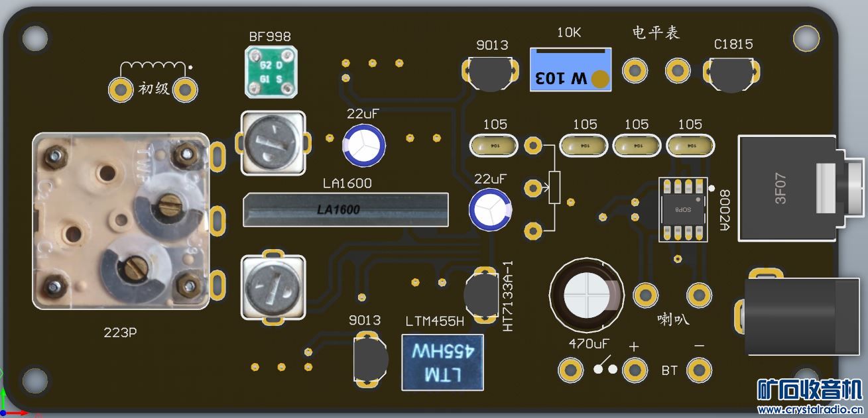The image size is (868, 418).
Task: Select the upper IF transformer can
Action: [x=273, y=142]
